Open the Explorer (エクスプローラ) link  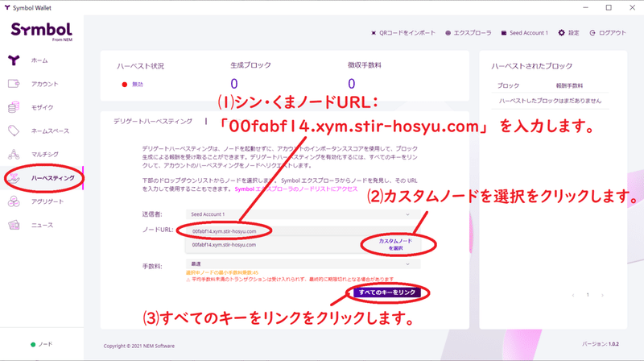469,33
